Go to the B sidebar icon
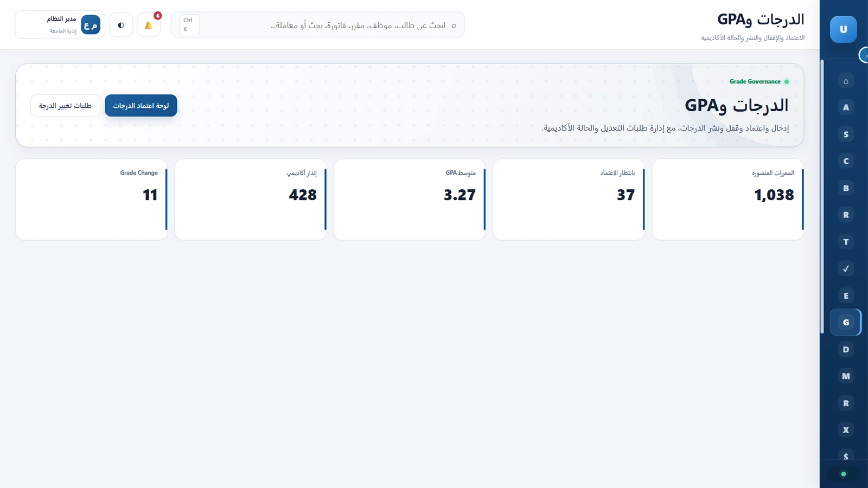Image resolution: width=868 pixels, height=488 pixels. [846, 188]
